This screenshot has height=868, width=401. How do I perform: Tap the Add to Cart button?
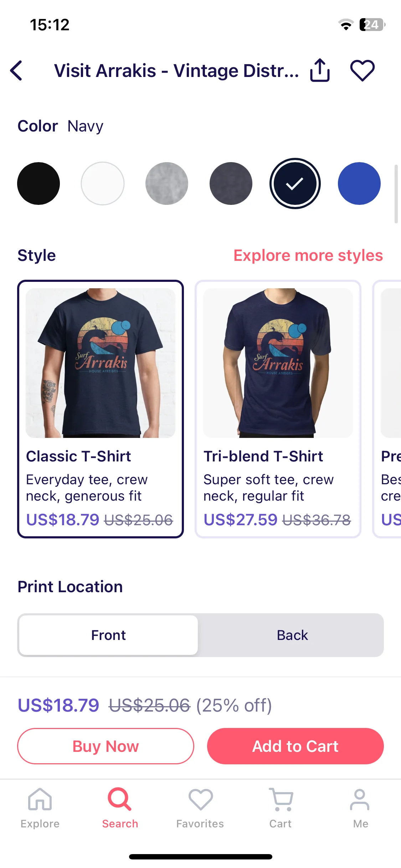click(x=295, y=746)
